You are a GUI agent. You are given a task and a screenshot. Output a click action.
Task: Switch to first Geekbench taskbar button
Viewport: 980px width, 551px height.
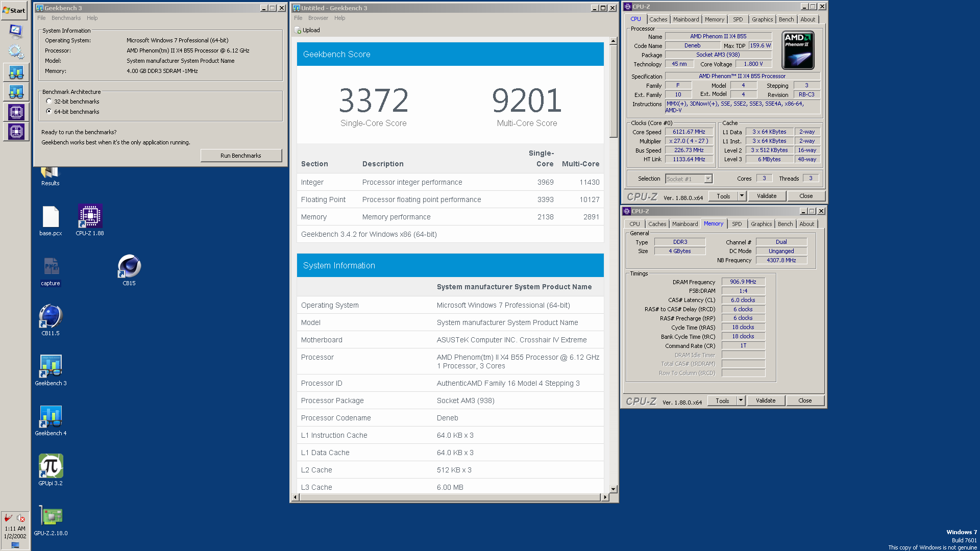16,72
